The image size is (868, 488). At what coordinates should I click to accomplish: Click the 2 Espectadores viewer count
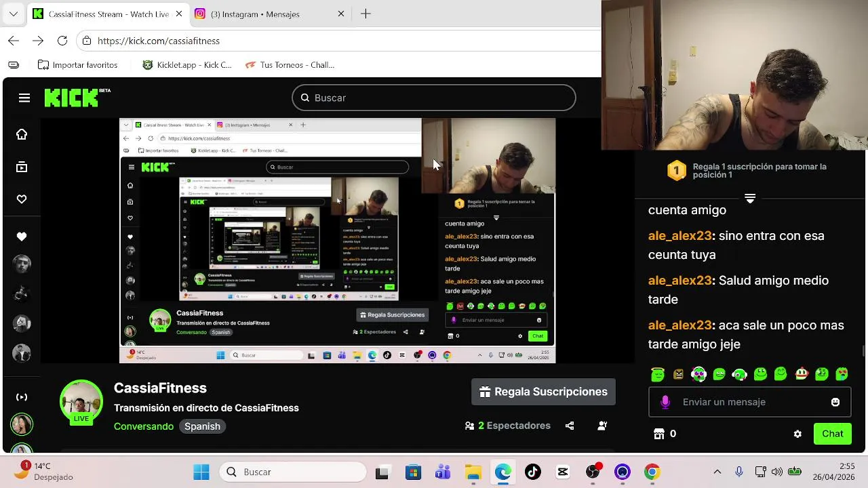pyautogui.click(x=508, y=426)
